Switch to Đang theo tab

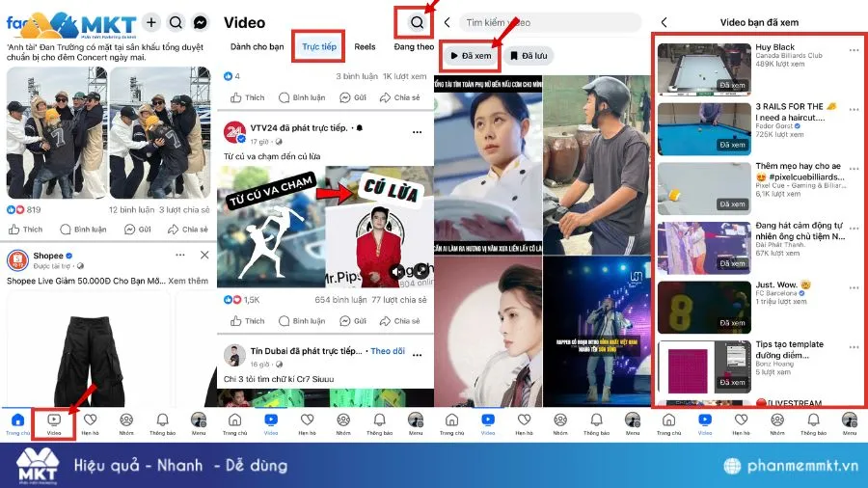coord(414,46)
